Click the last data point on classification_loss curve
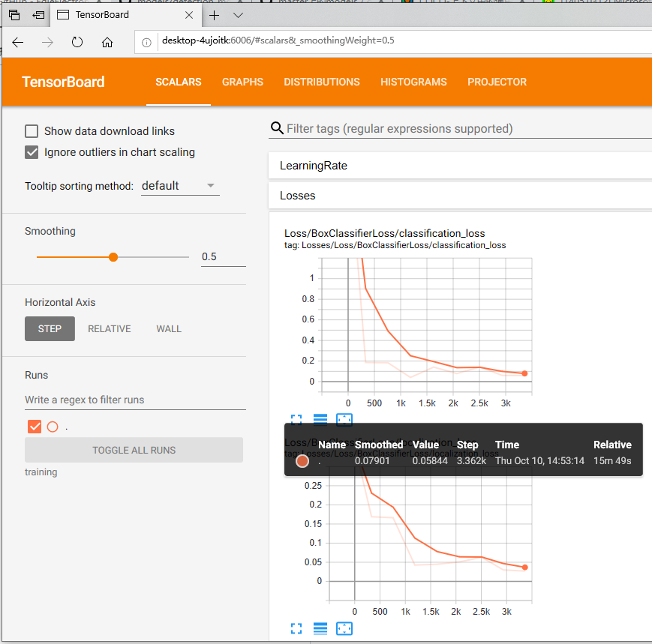The height and width of the screenshot is (644, 652). tap(524, 373)
